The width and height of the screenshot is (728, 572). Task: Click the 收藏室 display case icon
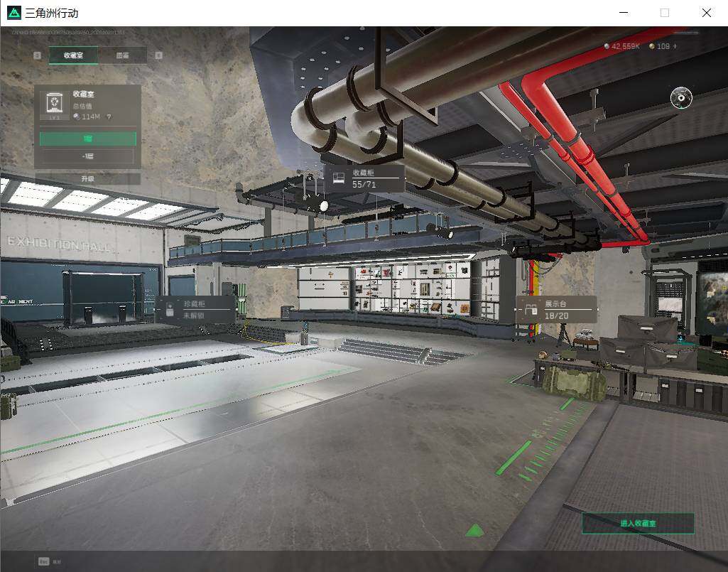[54, 103]
